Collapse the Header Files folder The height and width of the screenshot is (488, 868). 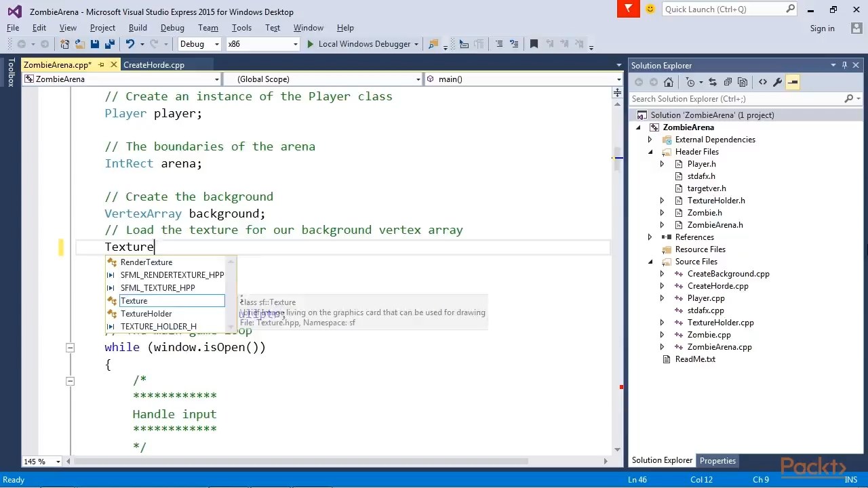coord(650,152)
